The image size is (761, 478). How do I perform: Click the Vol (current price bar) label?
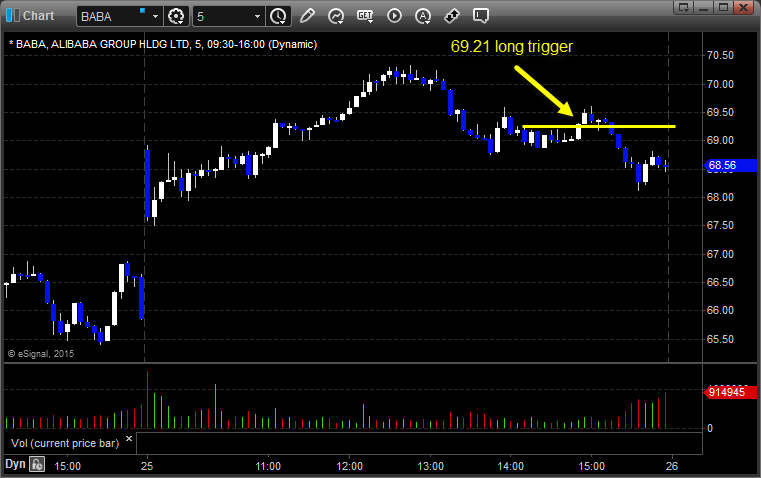[65, 443]
